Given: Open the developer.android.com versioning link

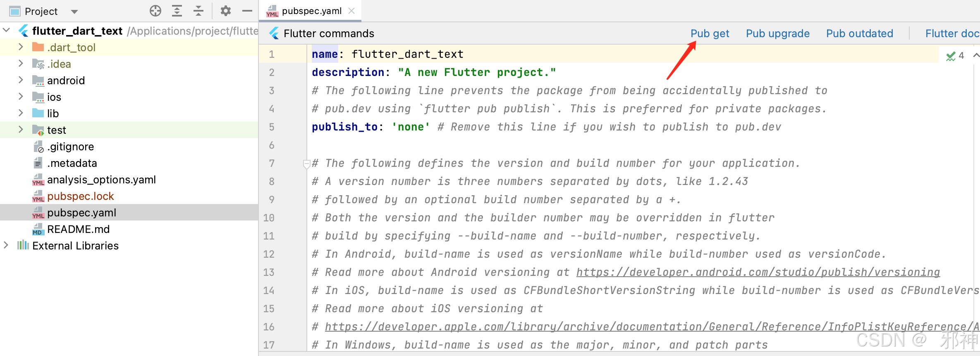Looking at the screenshot, I should (x=758, y=272).
